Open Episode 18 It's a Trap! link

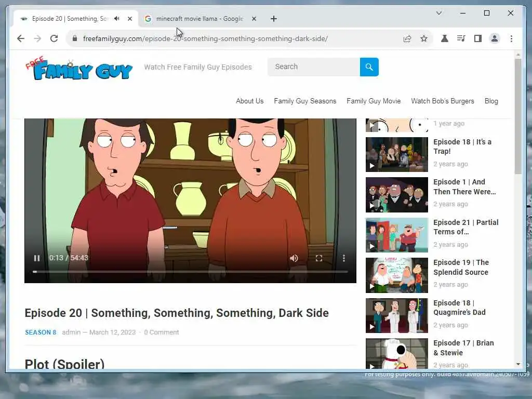tap(462, 147)
